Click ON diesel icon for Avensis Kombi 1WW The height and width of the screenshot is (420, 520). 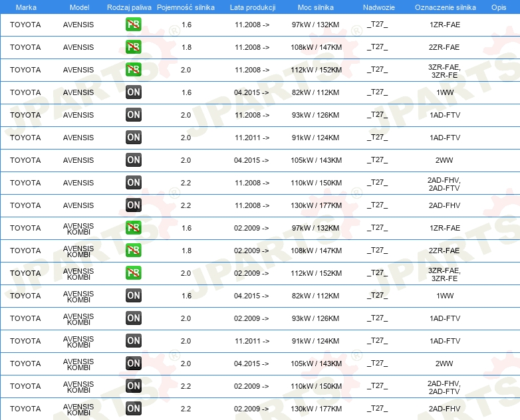click(133, 295)
